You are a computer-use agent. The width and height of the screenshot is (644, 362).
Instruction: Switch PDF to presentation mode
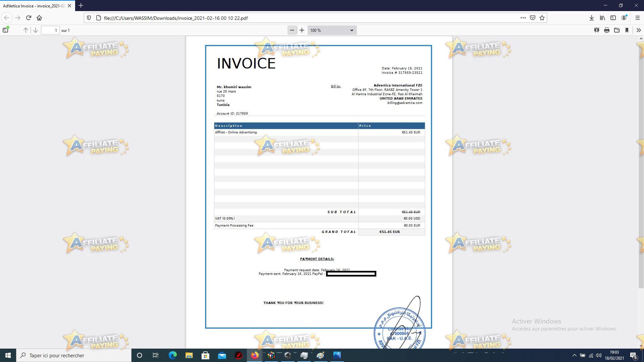tap(597, 30)
